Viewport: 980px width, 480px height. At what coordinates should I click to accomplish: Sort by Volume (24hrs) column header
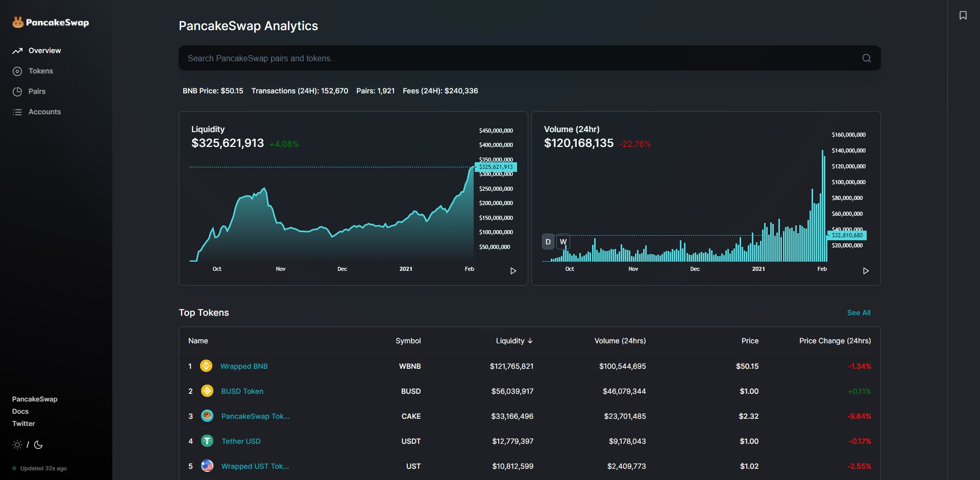pyautogui.click(x=620, y=341)
